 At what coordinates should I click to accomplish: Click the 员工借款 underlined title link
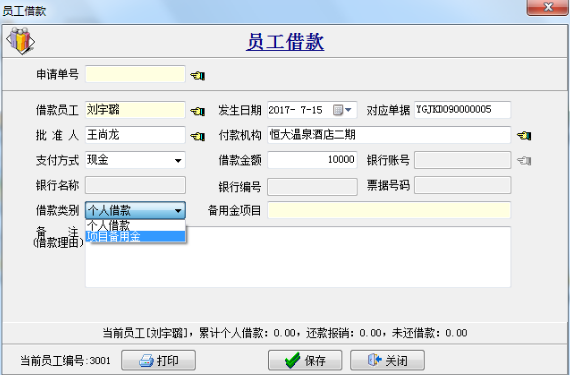tap(285, 41)
